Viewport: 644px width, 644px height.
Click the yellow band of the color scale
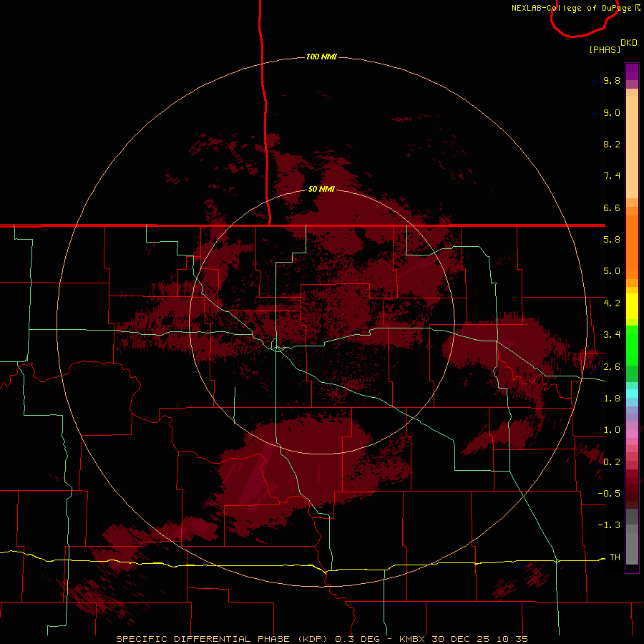632,306
